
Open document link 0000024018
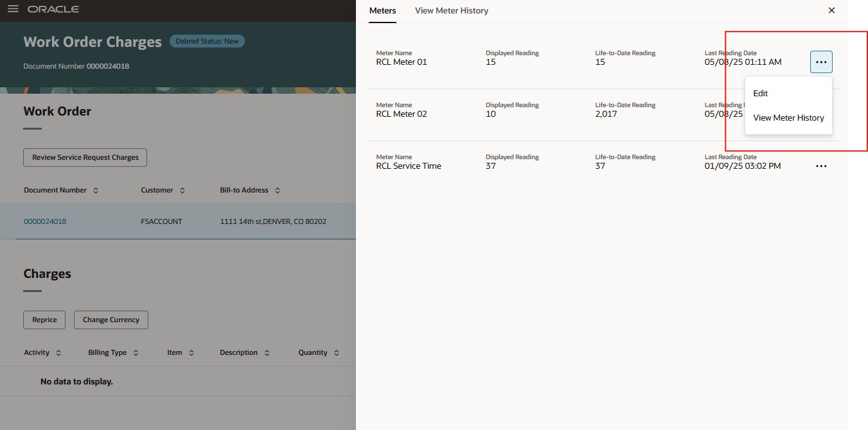(44, 221)
